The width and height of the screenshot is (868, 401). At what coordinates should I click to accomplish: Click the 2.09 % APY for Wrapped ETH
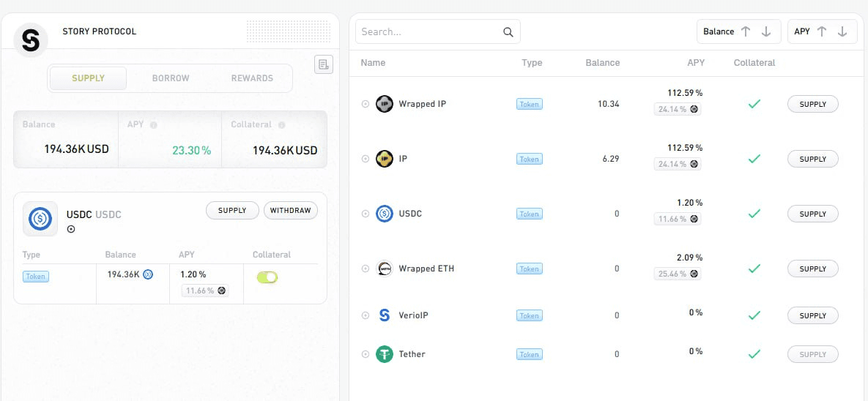coord(690,257)
